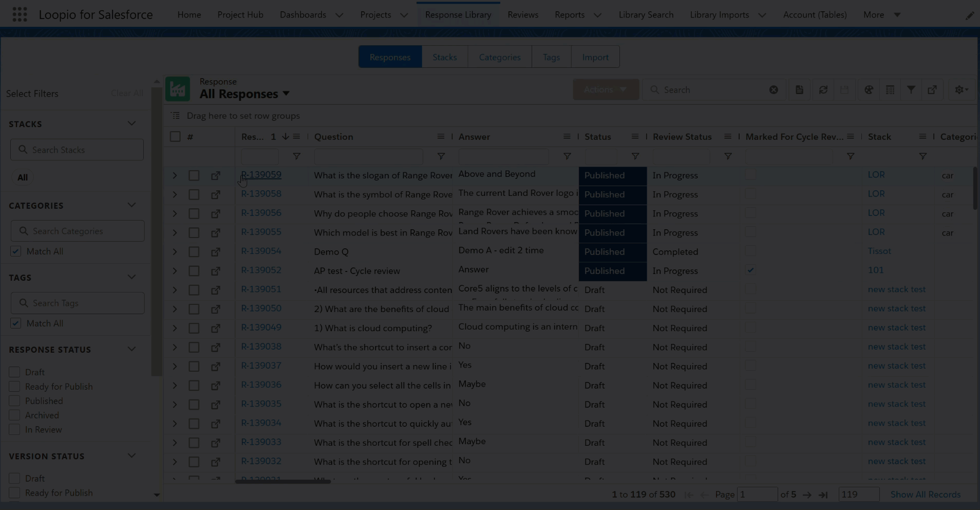The image size is (980, 510).
Task: Click the filter funnel under Review Status column
Action: [728, 156]
